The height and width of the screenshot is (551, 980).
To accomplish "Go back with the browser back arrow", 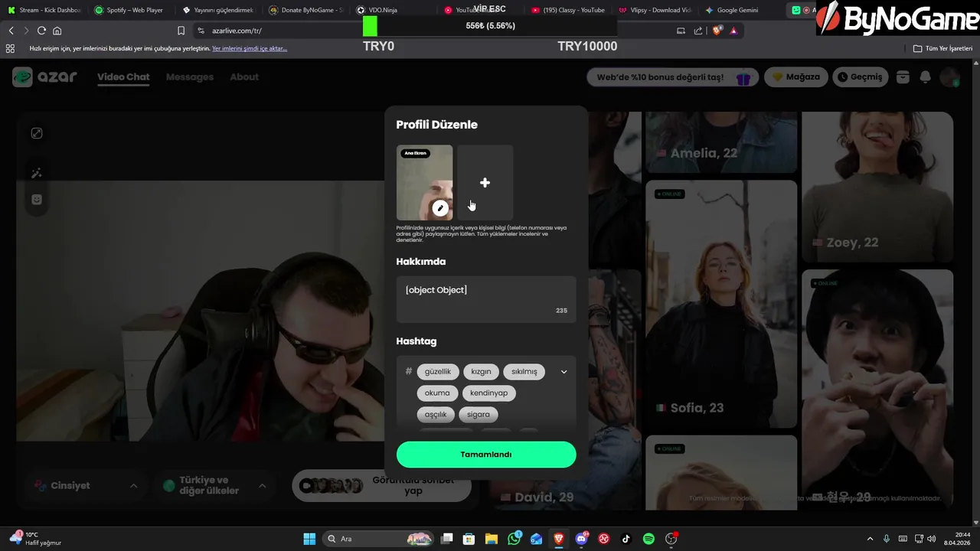I will [11, 31].
